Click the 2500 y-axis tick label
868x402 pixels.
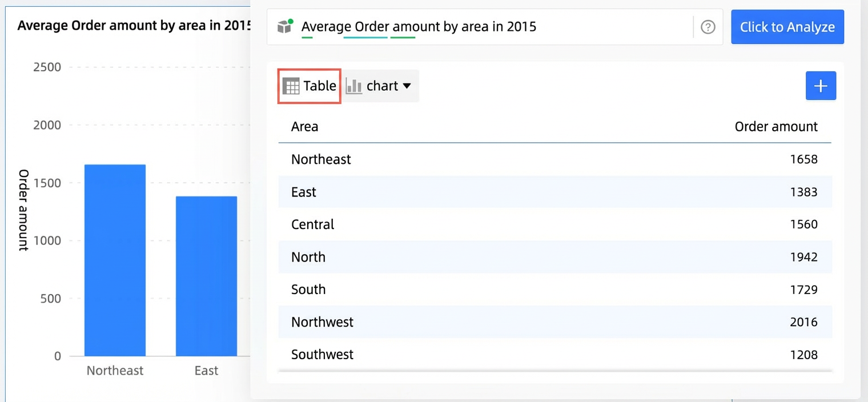click(47, 67)
